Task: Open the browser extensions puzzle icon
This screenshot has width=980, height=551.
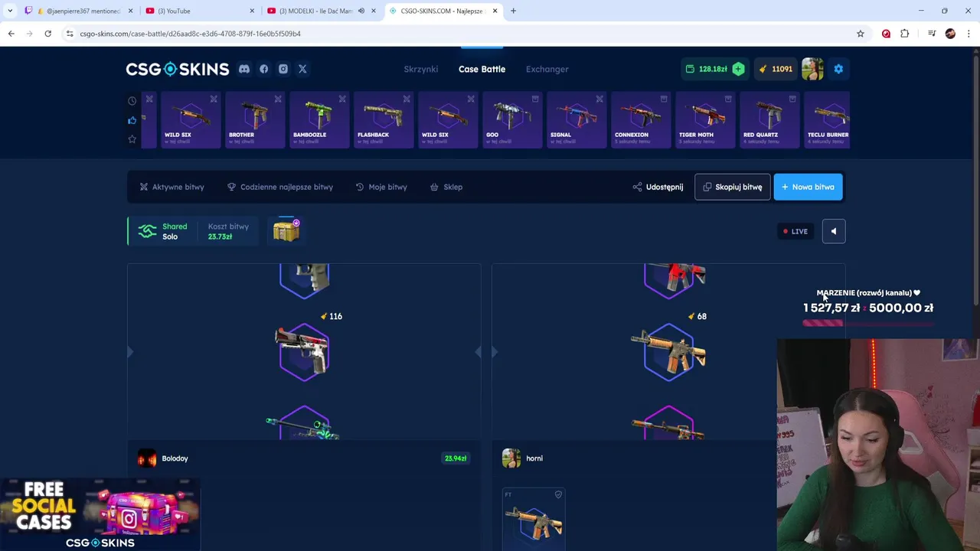Action: tap(905, 34)
